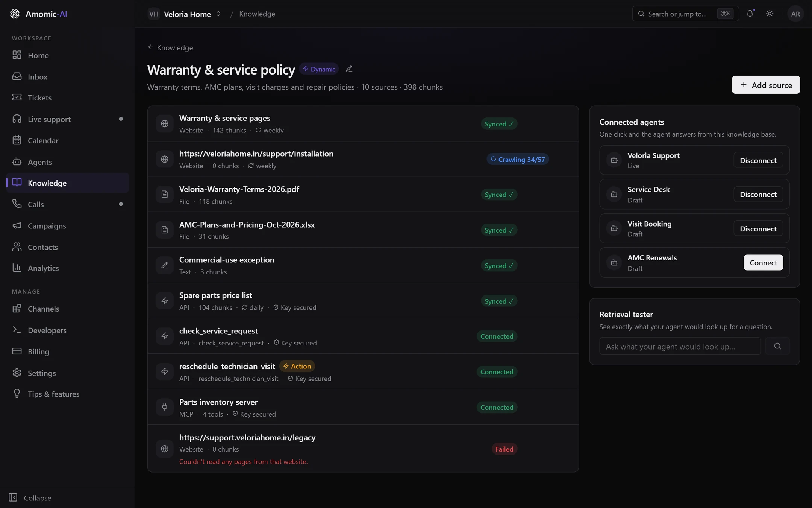
Task: Open the Veloria Home workspace switcher
Action: click(x=184, y=14)
